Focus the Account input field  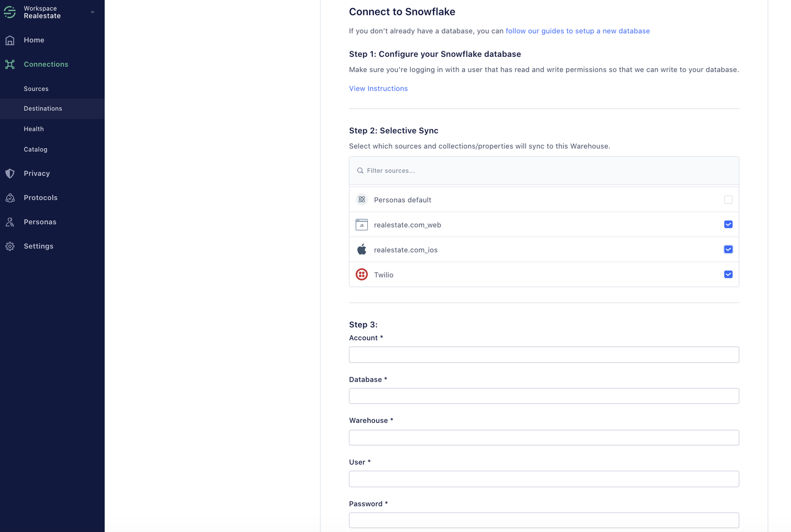[x=544, y=355]
